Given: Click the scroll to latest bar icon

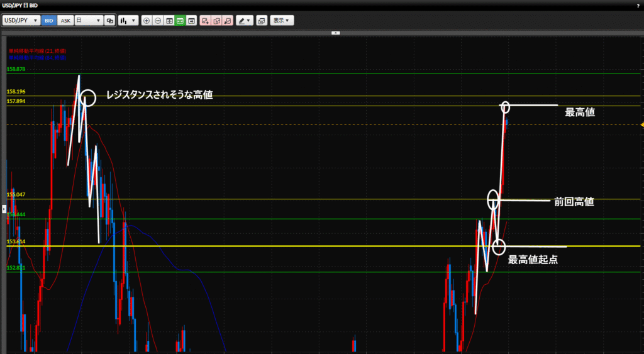Looking at the screenshot, I should click(191, 20).
